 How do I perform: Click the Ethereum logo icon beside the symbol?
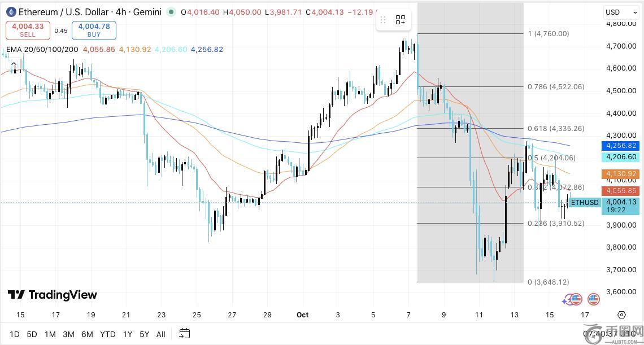[10, 12]
